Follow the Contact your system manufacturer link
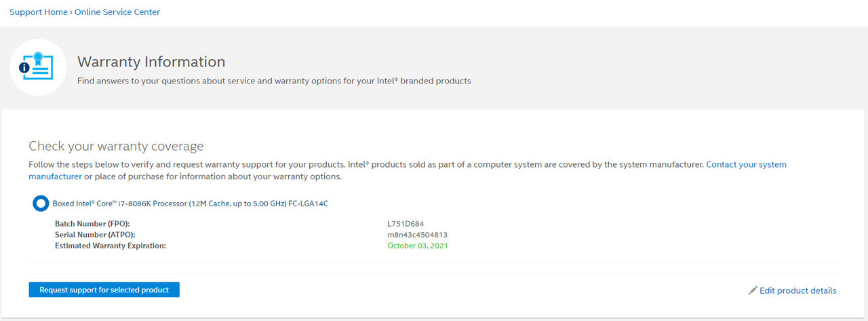The image size is (868, 321). pyautogui.click(x=408, y=170)
